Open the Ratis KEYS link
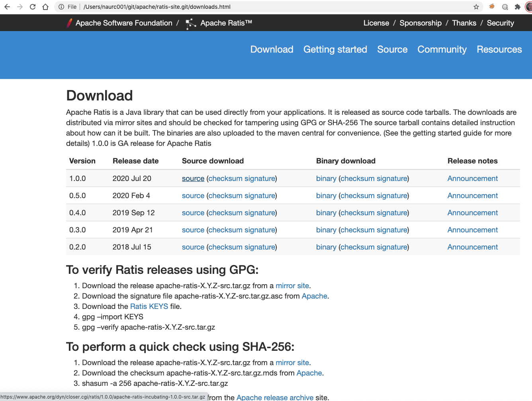The width and height of the screenshot is (532, 401). coord(149,307)
